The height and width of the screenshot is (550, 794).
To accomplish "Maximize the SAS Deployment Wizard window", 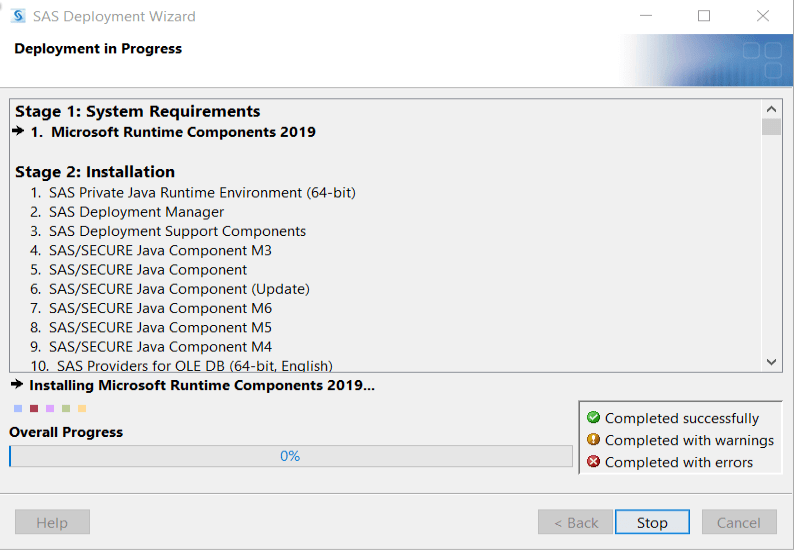I will tap(704, 16).
